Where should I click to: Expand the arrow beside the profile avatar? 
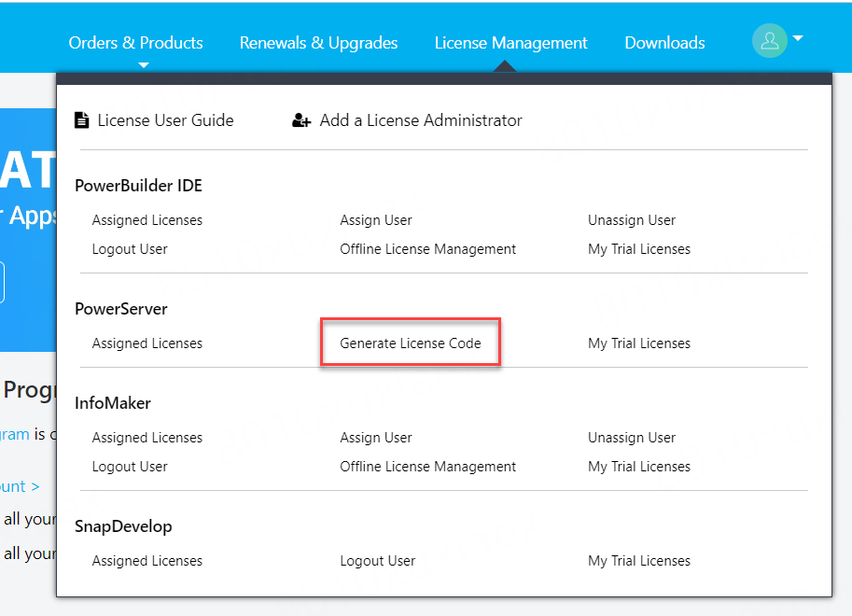point(798,39)
